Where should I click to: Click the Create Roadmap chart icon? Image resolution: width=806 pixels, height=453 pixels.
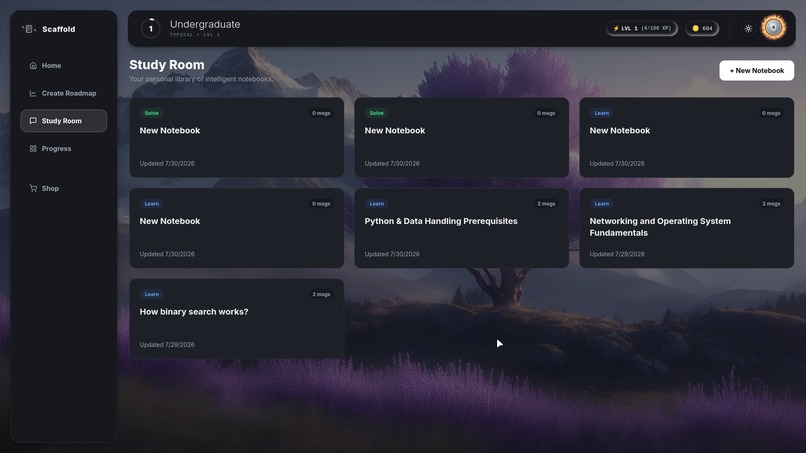[x=33, y=93]
